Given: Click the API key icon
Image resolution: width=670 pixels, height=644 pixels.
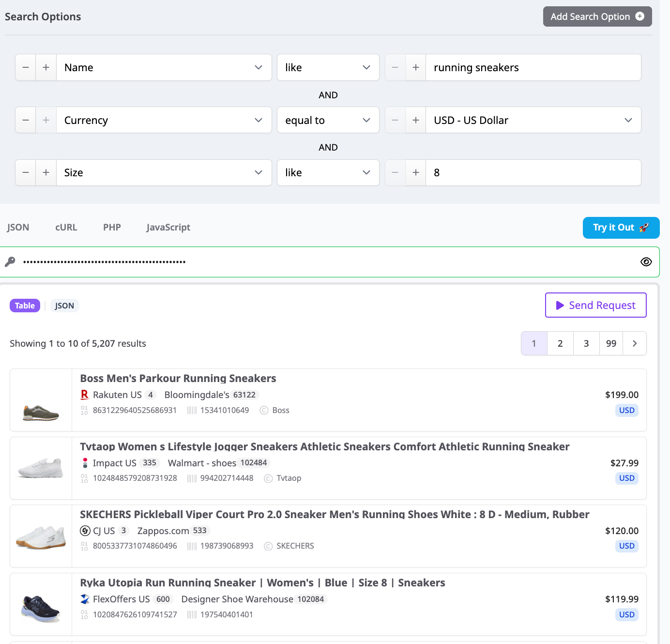Looking at the screenshot, I should 10,262.
